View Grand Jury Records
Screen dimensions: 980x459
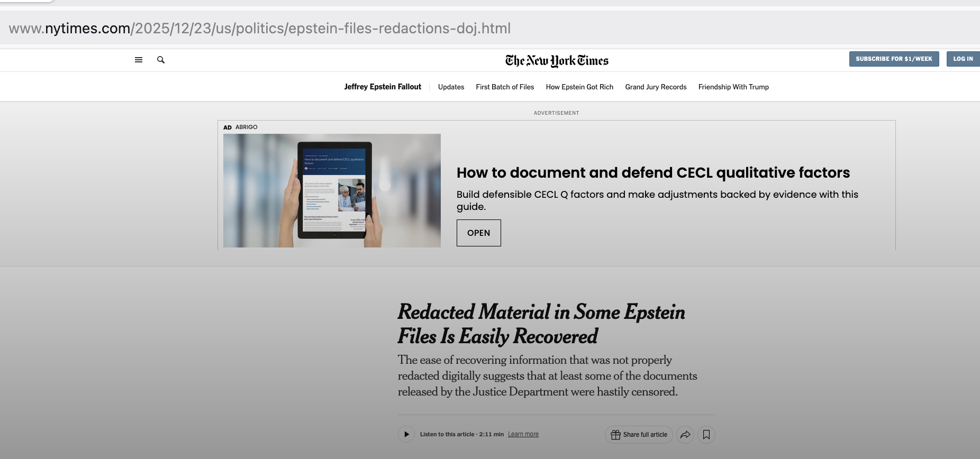pyautogui.click(x=656, y=87)
